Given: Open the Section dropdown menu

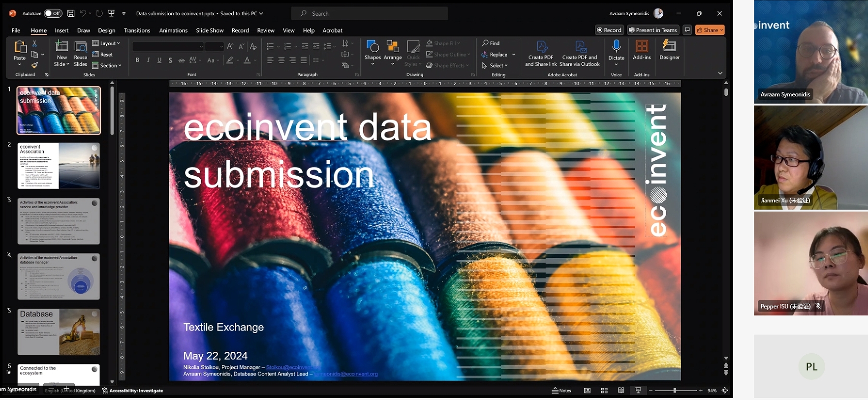Looking at the screenshot, I should [107, 65].
